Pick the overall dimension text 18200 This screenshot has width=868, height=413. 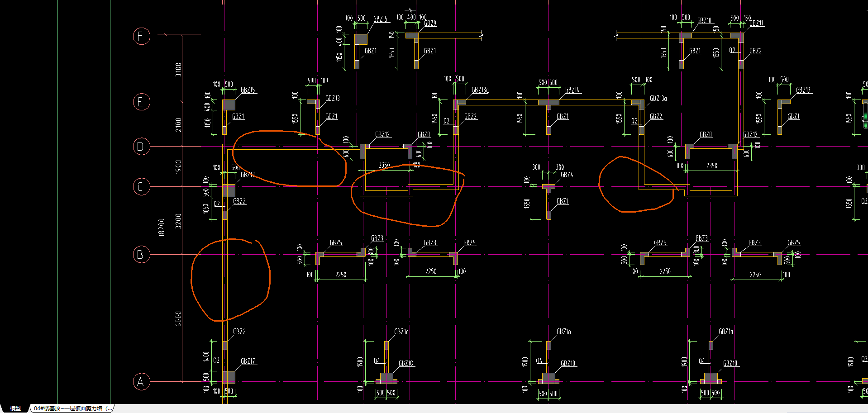[162, 228]
